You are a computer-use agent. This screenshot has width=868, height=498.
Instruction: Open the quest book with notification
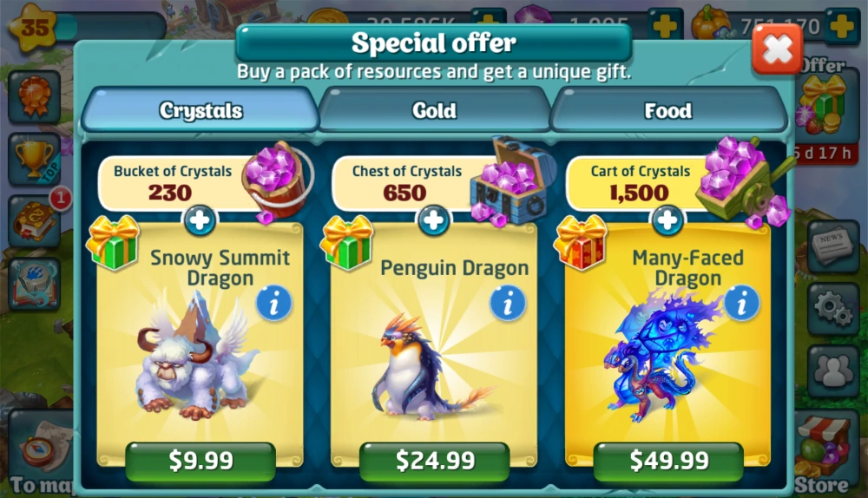pos(35,220)
